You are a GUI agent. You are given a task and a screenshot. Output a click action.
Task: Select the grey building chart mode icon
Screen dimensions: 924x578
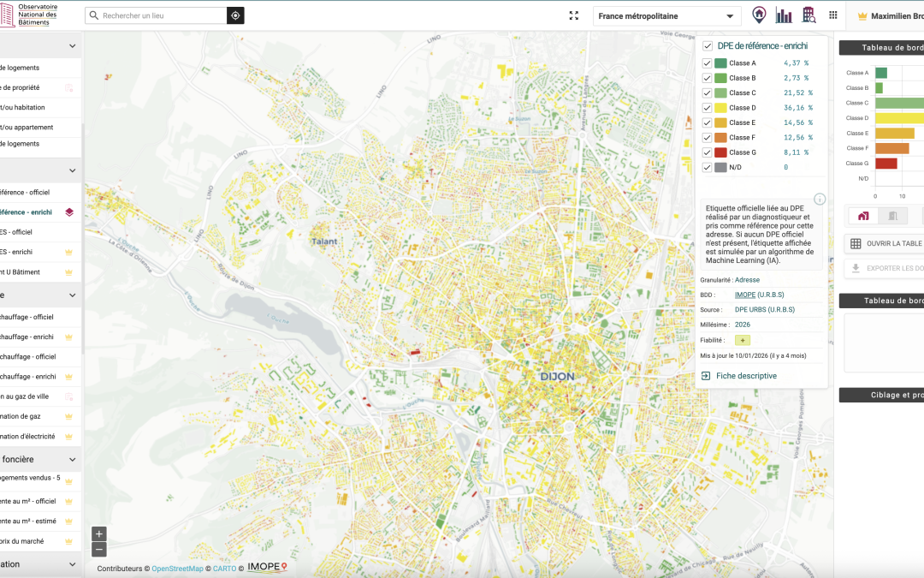pyautogui.click(x=892, y=216)
